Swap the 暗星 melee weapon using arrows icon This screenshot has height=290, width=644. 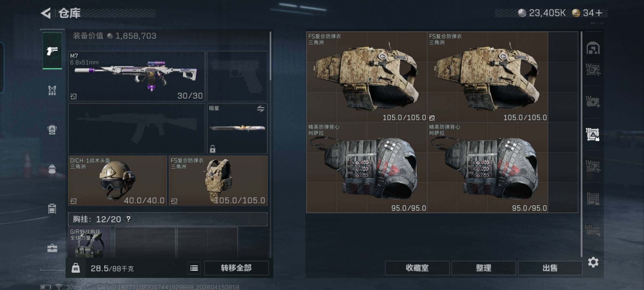(261, 109)
